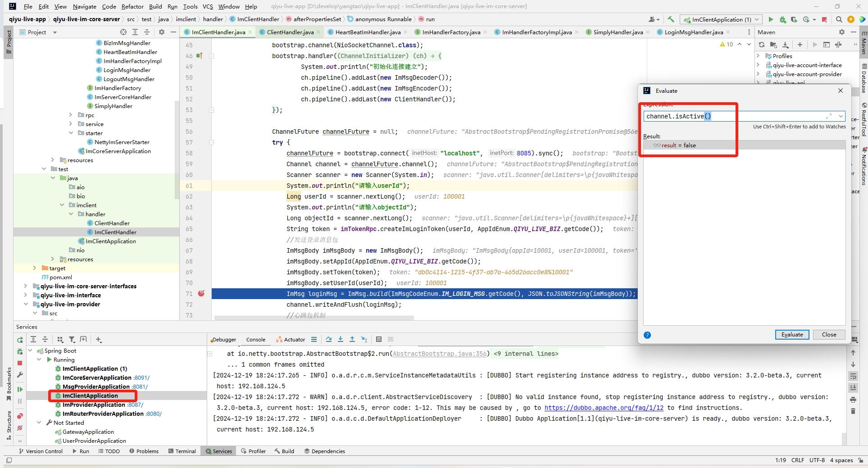Image resolution: width=868 pixels, height=468 pixels.
Task: Click the Build Project hammer icon
Action: [x=671, y=19]
